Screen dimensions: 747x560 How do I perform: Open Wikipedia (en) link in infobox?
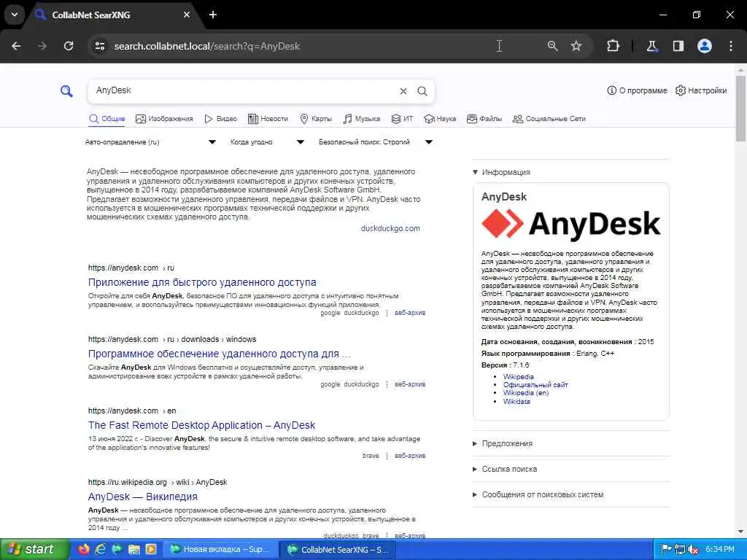click(526, 393)
